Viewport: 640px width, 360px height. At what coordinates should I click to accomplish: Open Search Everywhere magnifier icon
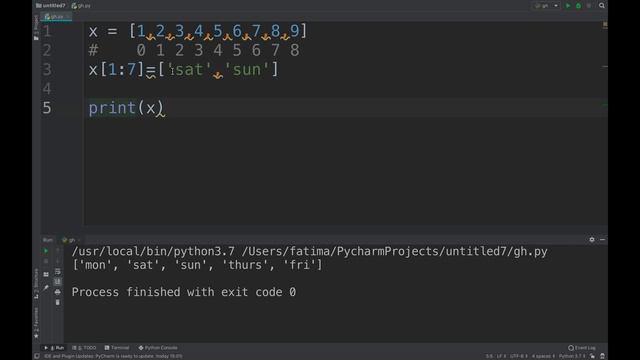click(x=602, y=6)
